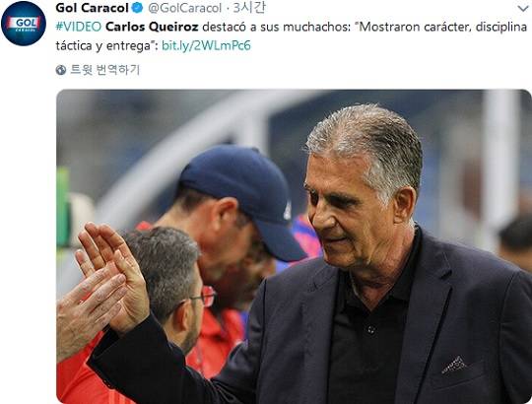Open the #VIDEO hashtag
Viewport: 532px width, 404px height.
pyautogui.click(x=79, y=27)
